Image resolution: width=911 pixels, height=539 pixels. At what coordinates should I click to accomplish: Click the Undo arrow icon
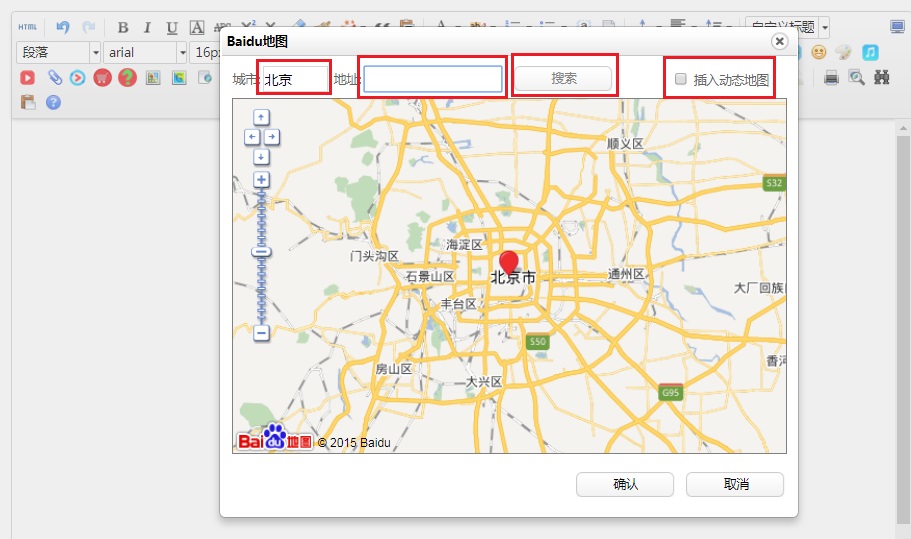63,27
